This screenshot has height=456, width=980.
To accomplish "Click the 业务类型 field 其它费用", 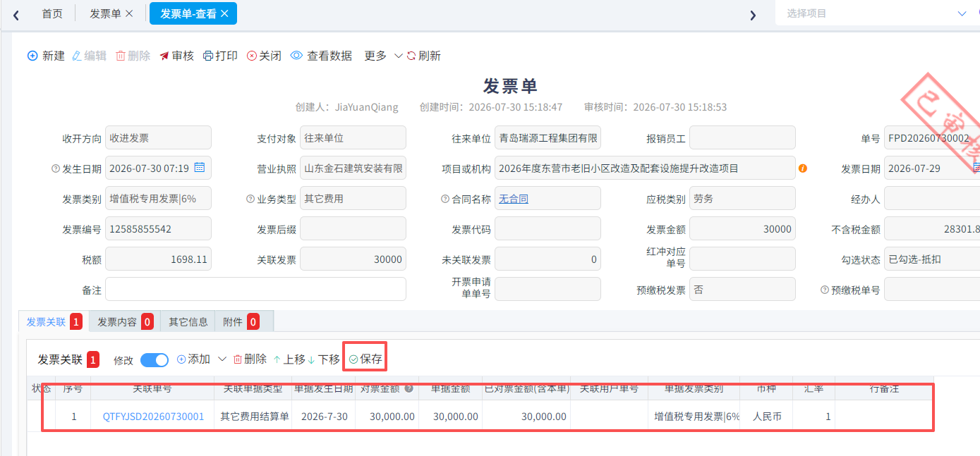I will tap(353, 199).
